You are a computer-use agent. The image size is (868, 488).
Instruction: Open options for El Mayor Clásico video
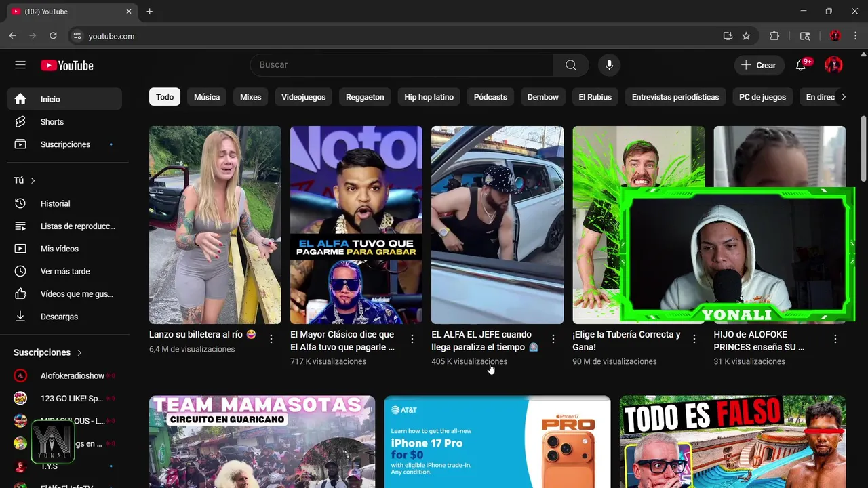(x=412, y=338)
